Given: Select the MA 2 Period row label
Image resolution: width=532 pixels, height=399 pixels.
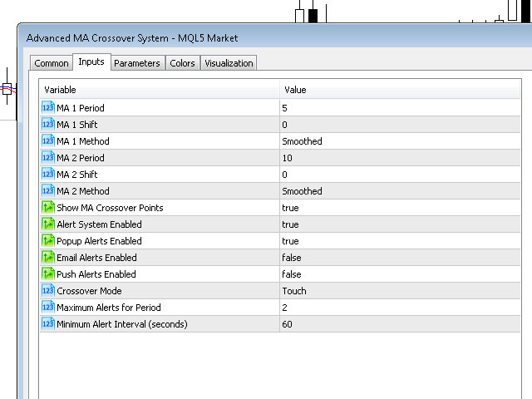Looking at the screenshot, I should pos(81,158).
